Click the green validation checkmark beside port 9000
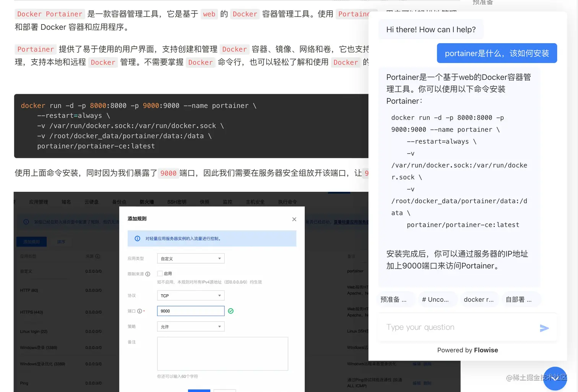 231,311
